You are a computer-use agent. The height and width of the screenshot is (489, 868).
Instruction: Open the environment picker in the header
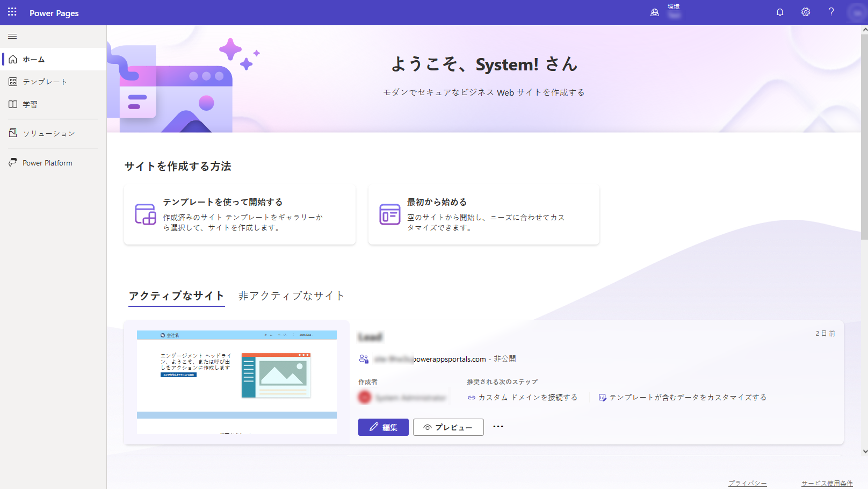click(666, 12)
